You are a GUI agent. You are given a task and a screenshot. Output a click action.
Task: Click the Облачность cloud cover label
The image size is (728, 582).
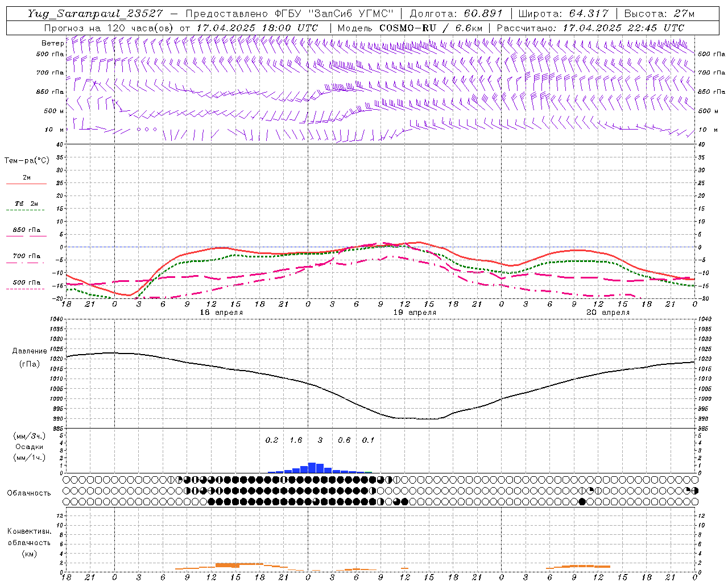coord(29,493)
